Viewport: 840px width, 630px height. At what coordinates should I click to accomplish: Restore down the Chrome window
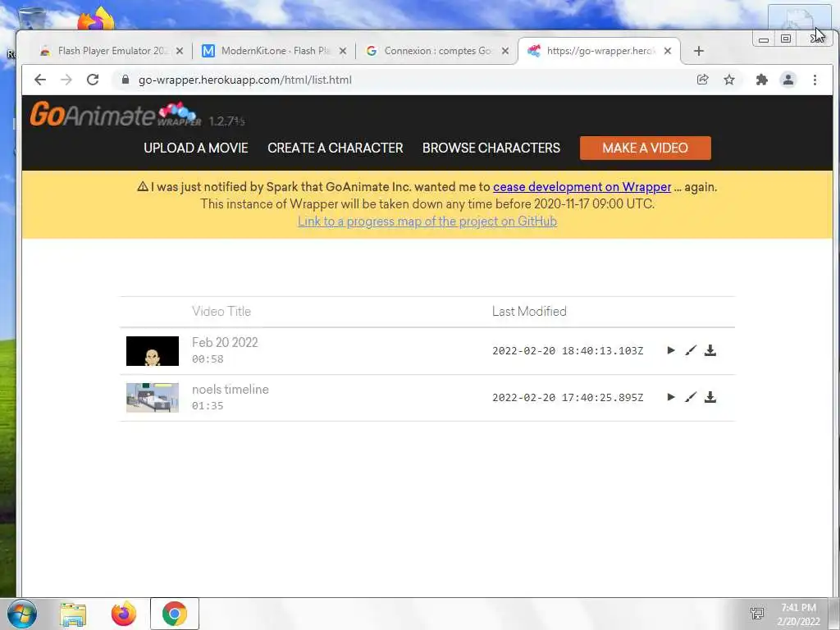point(786,39)
